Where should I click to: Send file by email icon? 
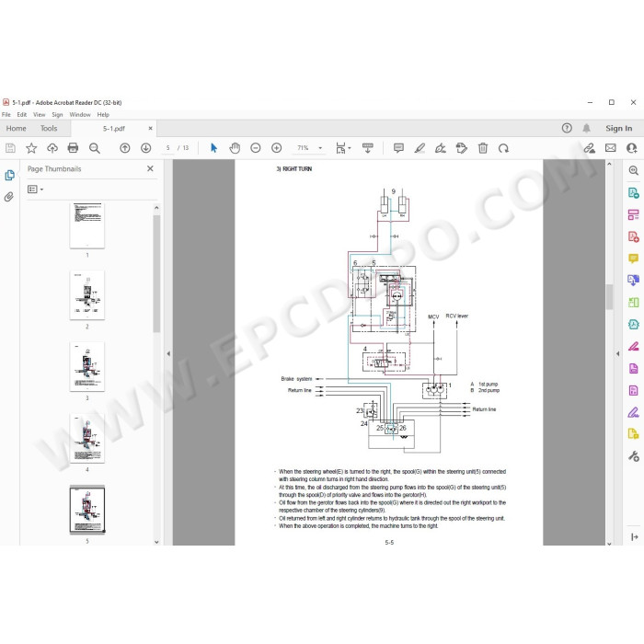[x=610, y=148]
